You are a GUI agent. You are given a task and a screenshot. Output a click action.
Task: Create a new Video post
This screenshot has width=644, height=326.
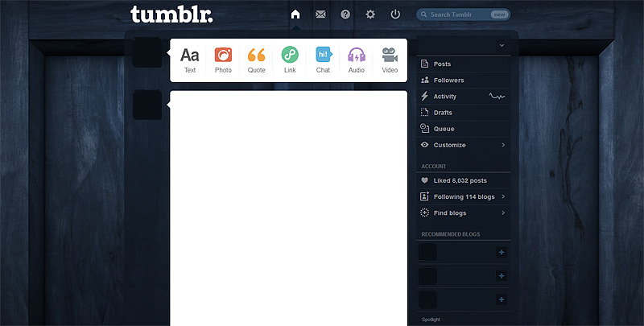(390, 60)
